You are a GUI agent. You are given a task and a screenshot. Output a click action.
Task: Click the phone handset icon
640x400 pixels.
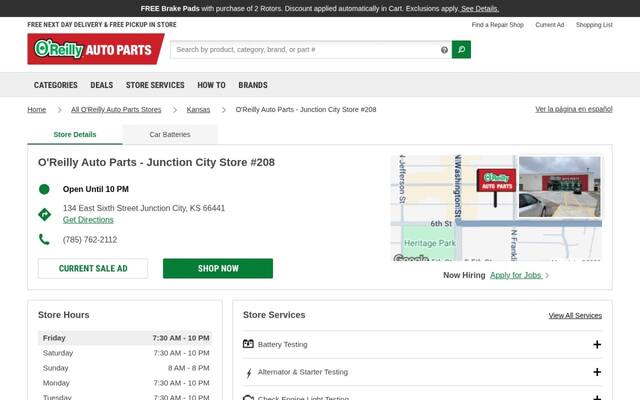[44, 239]
